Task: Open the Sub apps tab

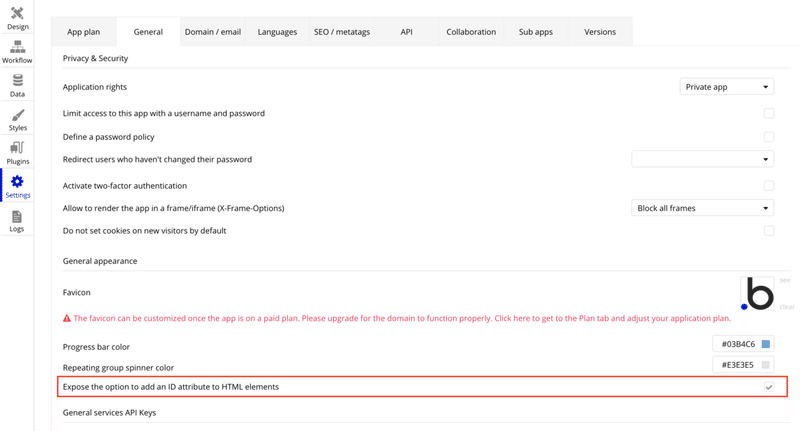Action: [x=536, y=32]
